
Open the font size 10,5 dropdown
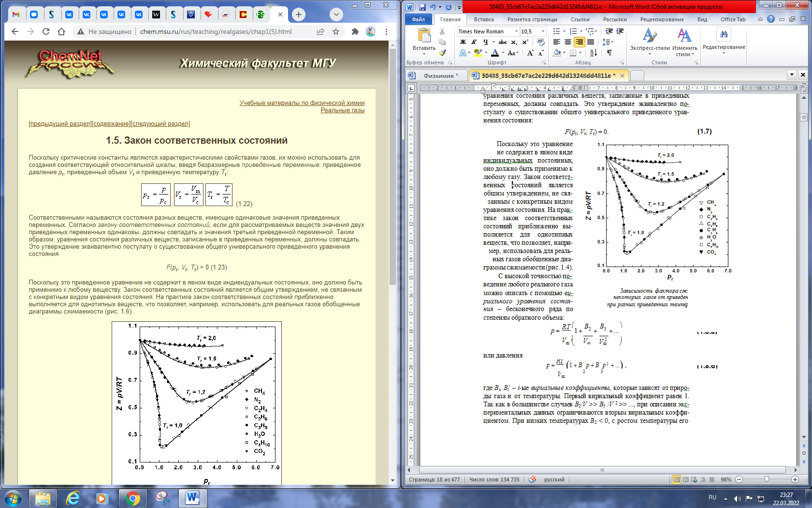tap(543, 31)
